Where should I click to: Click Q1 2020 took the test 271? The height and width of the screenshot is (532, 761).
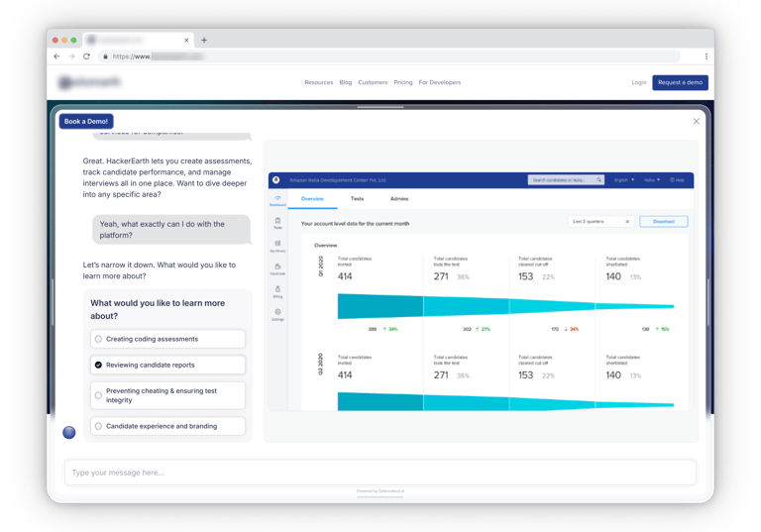(441, 276)
